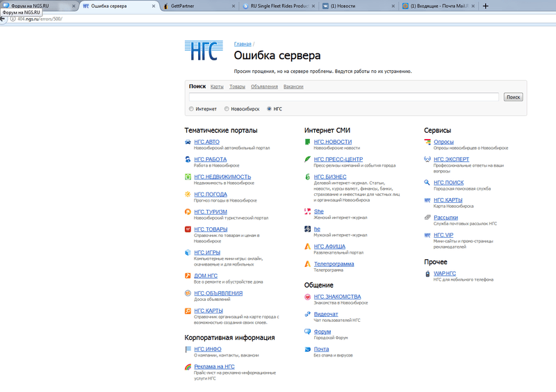Click the НГС logo image
This screenshot has height=392, width=556.
204,50
